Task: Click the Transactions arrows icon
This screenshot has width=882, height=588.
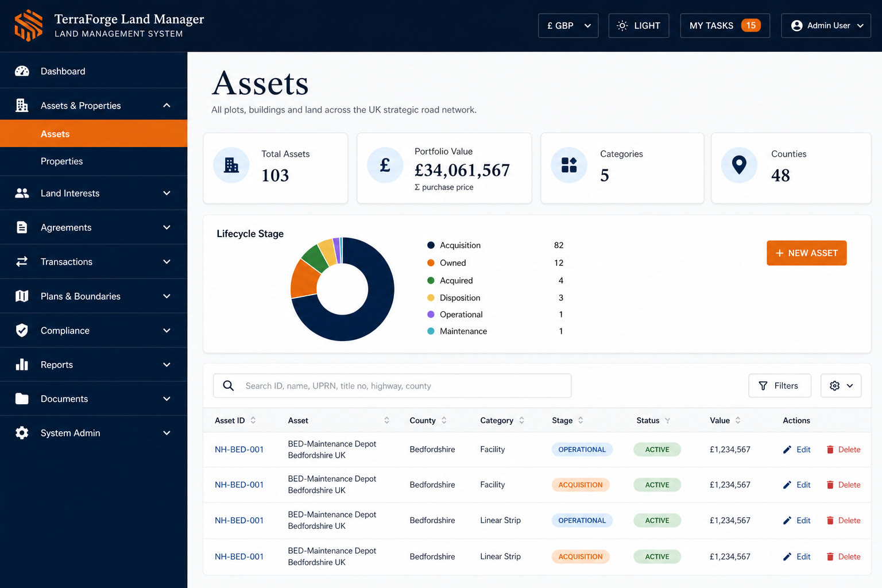Action: [22, 262]
